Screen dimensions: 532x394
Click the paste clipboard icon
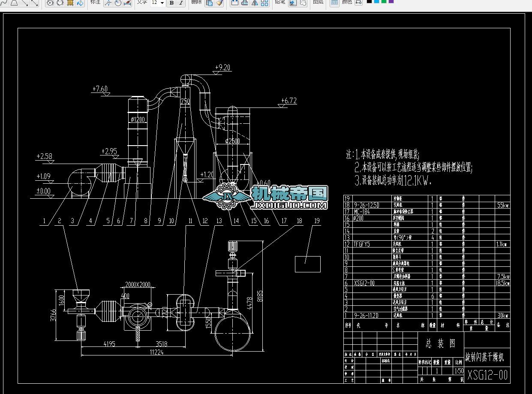[209, 3]
